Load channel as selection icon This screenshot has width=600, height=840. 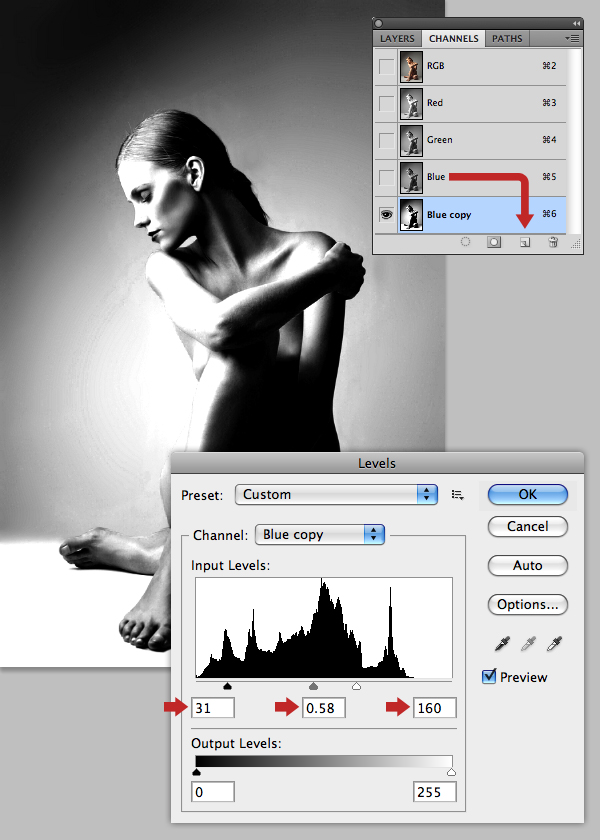tap(466, 242)
